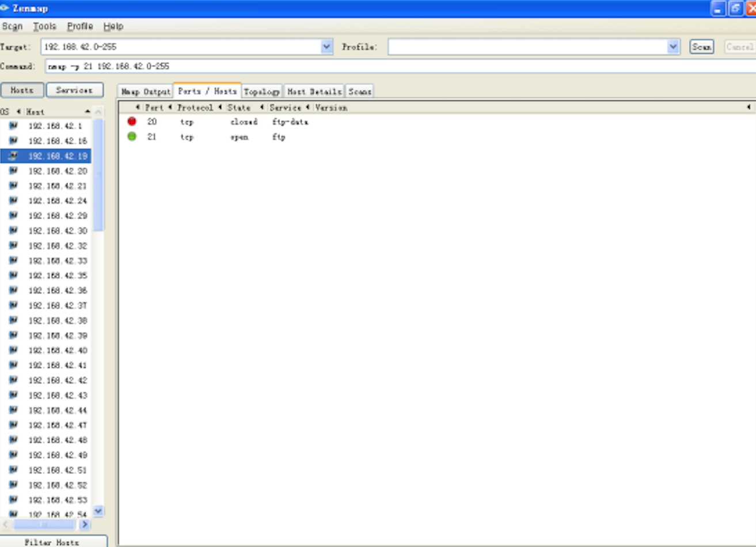Click the OS icon beside host 192.168.42.52

[x=13, y=485]
